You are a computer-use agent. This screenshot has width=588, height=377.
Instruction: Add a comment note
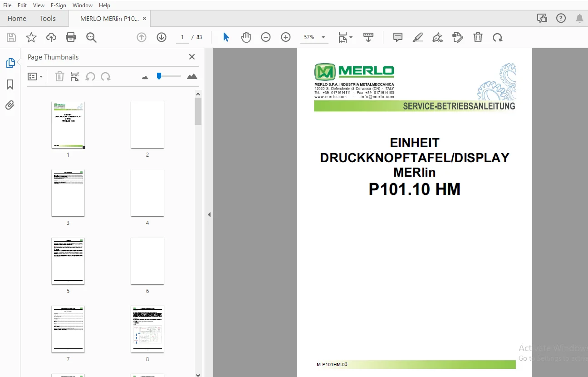pos(398,37)
